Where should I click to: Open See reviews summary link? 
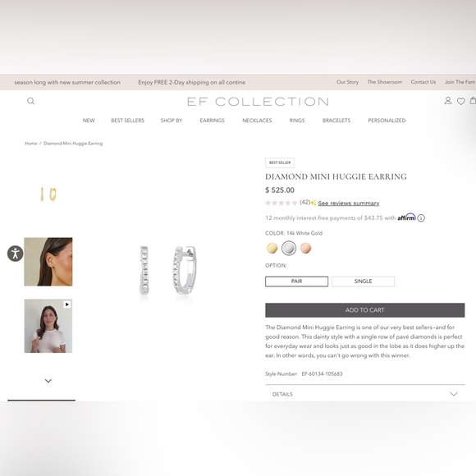(349, 203)
